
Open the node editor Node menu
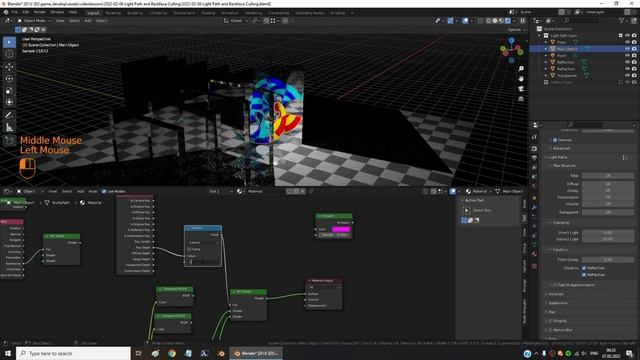click(x=93, y=191)
